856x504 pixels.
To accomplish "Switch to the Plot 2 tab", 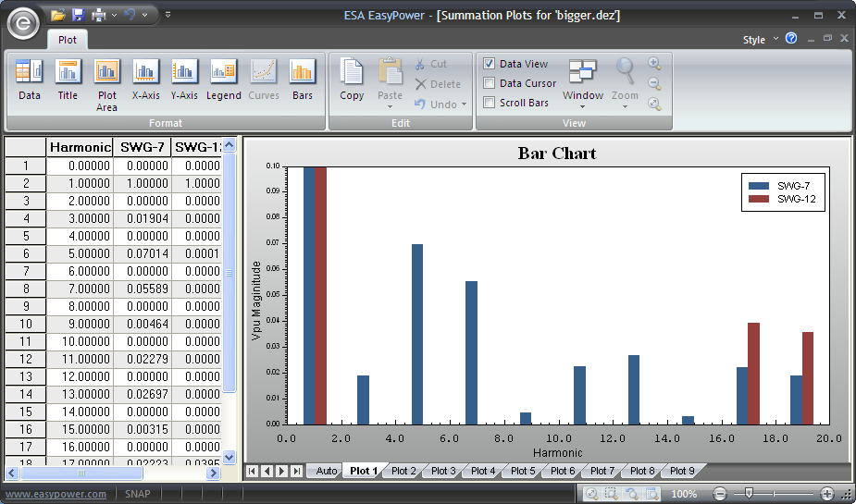I will [x=403, y=471].
